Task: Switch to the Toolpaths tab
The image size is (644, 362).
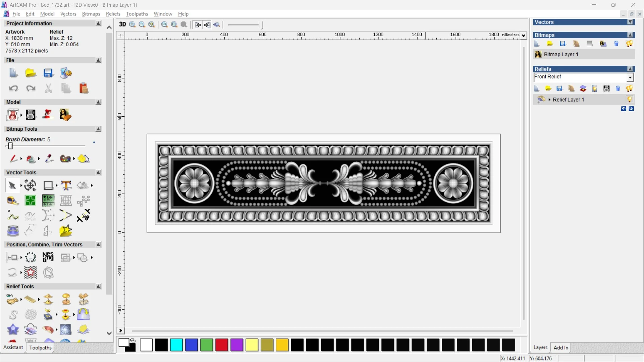Action: point(40,348)
